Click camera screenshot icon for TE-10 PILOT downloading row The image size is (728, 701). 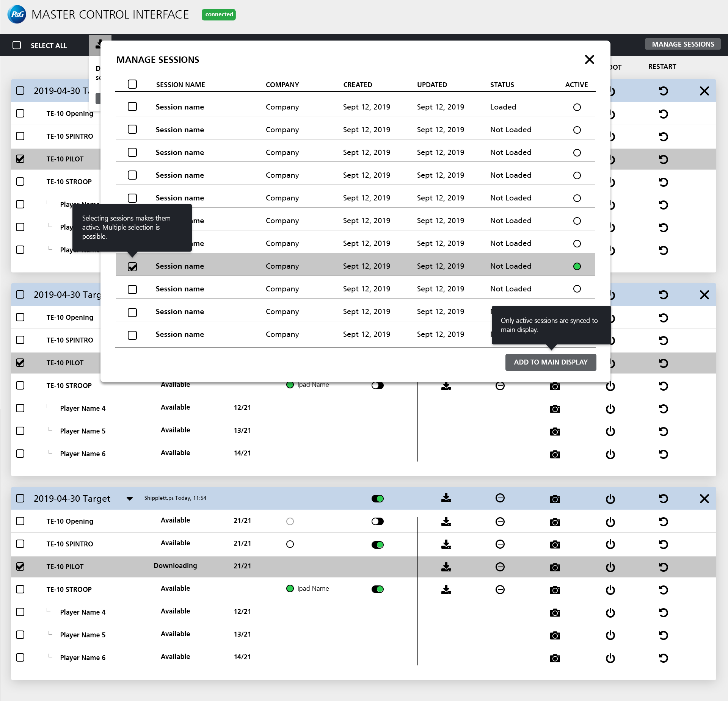click(555, 567)
